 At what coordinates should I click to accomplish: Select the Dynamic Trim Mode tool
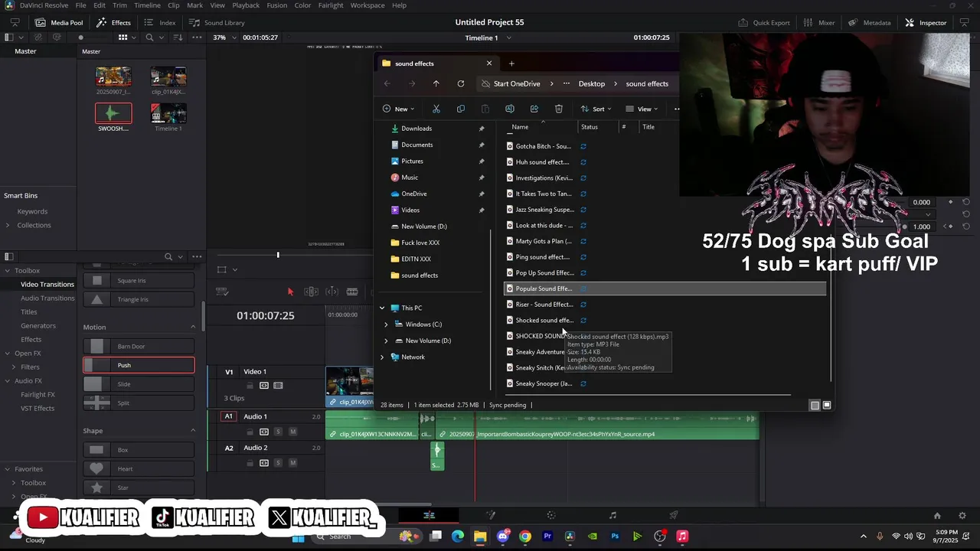point(332,292)
